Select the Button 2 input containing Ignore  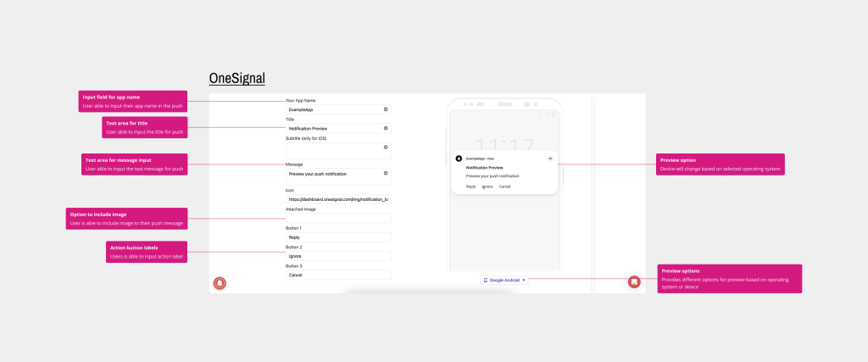[338, 256]
